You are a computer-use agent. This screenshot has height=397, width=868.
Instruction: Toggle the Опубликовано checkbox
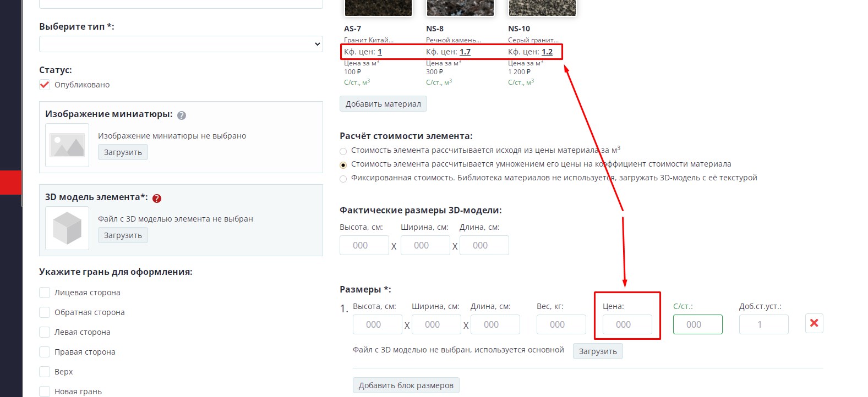(x=45, y=85)
